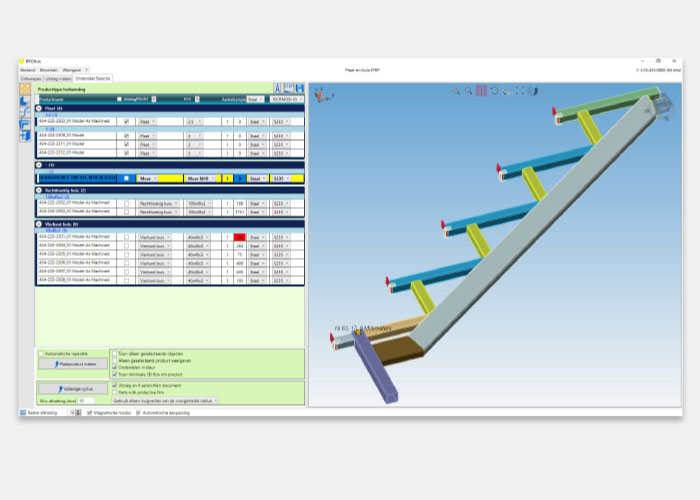The width and height of the screenshot is (700, 500).
Task: Toggle the Magnetische modus checkbox
Action: [x=90, y=412]
